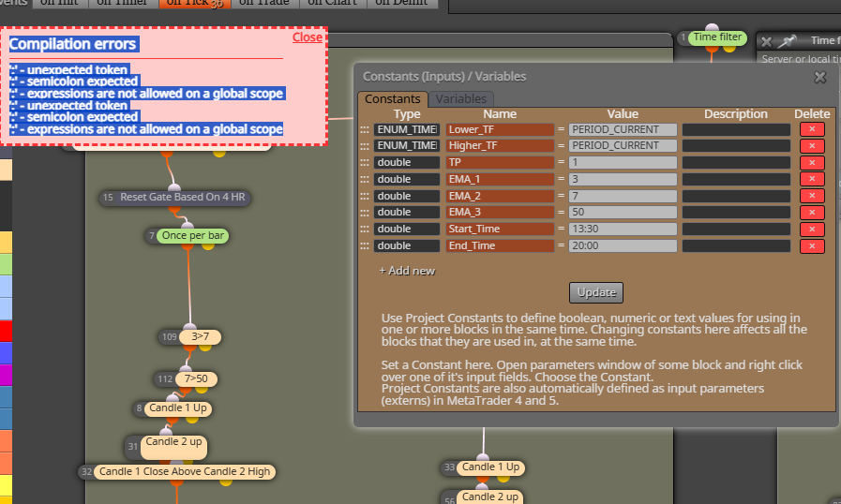This screenshot has width=841, height=504.
Task: Click the yellow output dot of Once per bar
Action: 208,246
